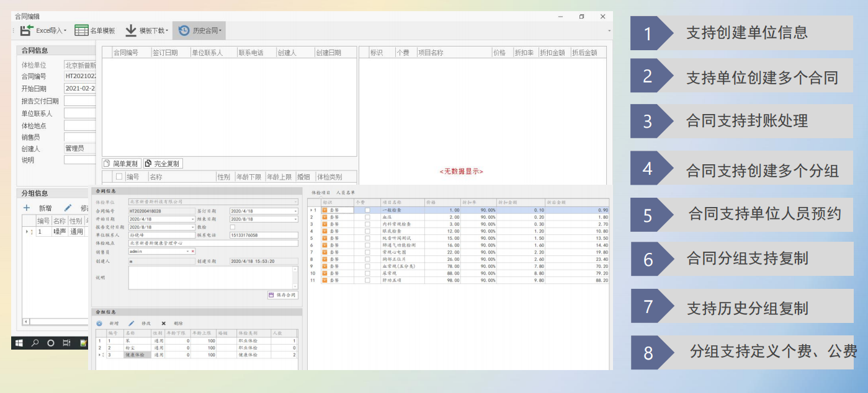Click the 说明 multiline text box
Screen dimensions: 868x393
pos(213,278)
